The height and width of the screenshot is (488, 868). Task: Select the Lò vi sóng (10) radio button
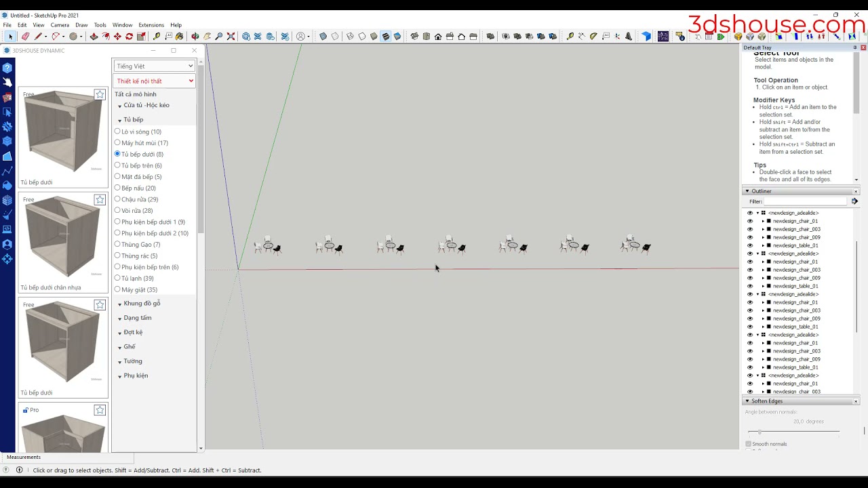click(x=117, y=131)
